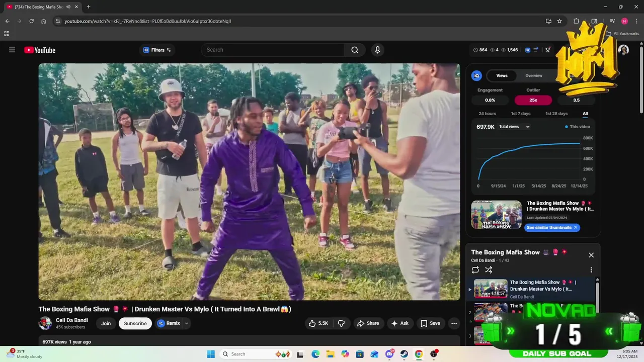Open Discord from taskbar
Image resolution: width=644 pixels, height=362 pixels.
(389, 354)
